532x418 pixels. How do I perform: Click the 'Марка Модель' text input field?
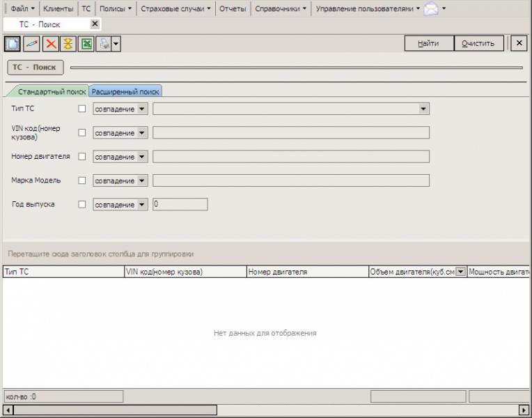290,180
